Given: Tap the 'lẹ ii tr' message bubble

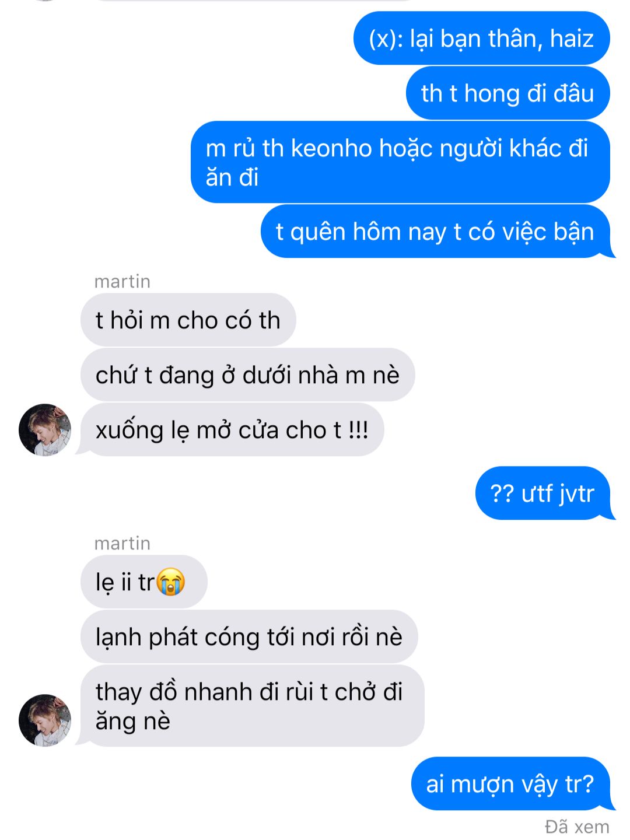Looking at the screenshot, I should coord(143,582).
